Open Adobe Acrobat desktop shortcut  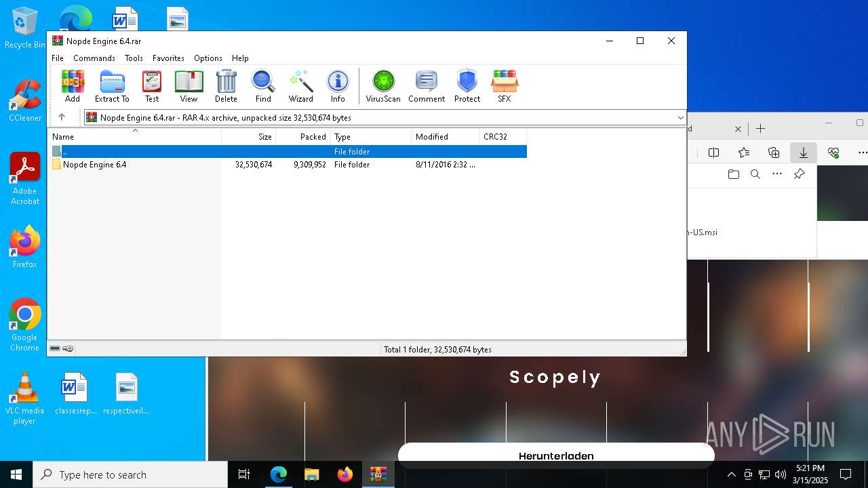24,178
